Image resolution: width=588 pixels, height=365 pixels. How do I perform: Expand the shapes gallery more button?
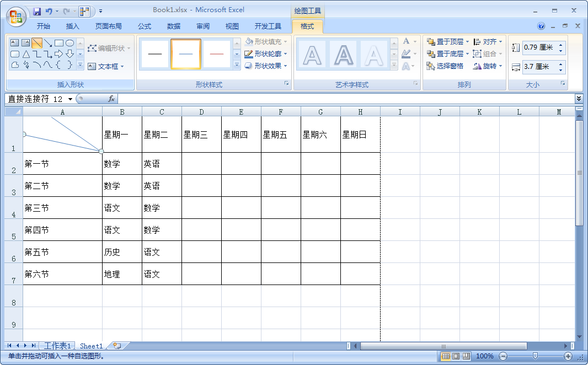(80, 65)
